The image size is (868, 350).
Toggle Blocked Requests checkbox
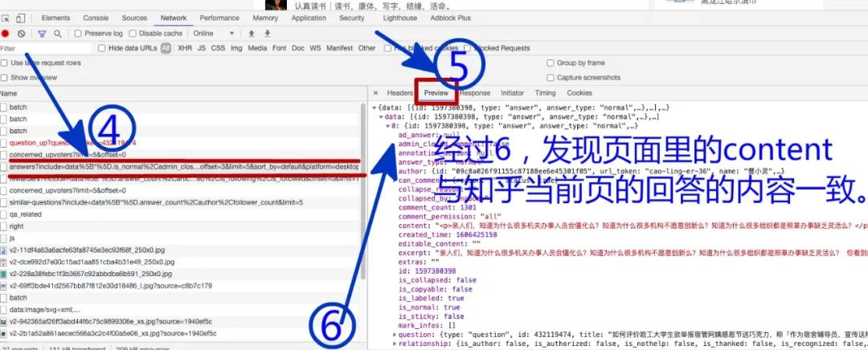tap(467, 48)
